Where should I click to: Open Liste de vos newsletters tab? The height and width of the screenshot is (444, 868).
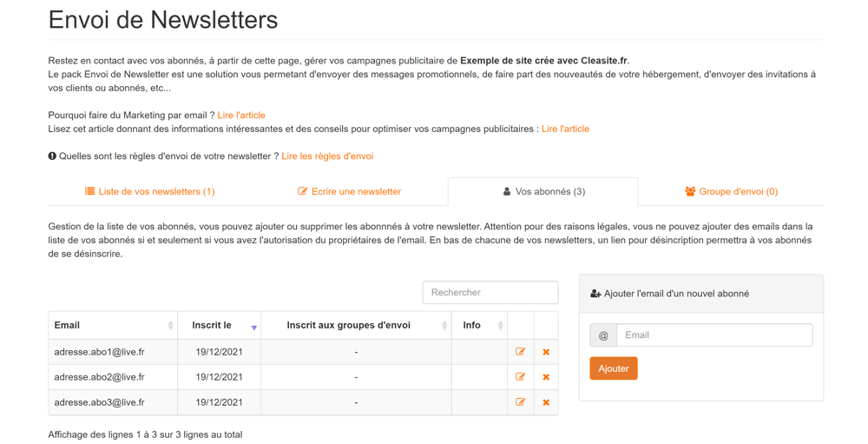coord(150,191)
